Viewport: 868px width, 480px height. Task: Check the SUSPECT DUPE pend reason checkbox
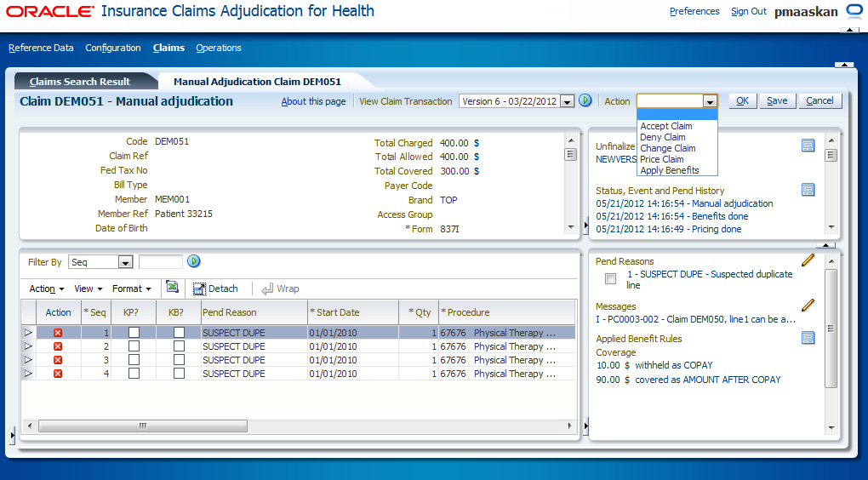click(x=611, y=279)
